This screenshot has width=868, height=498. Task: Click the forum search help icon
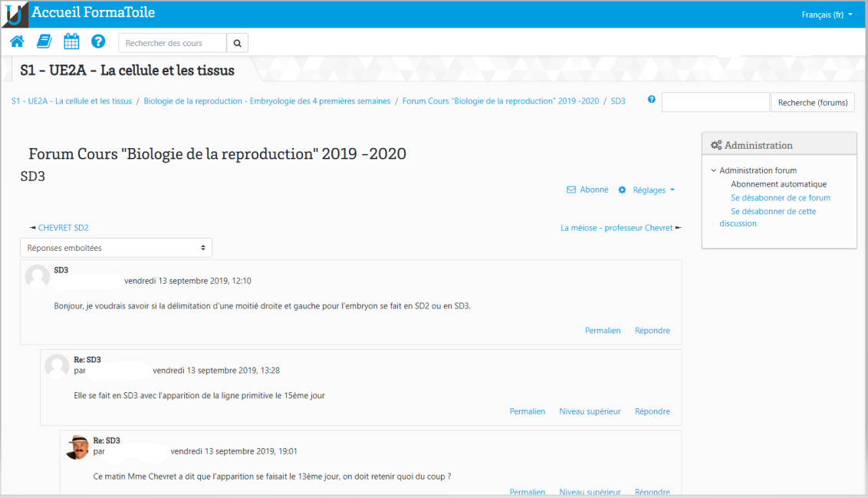(x=652, y=100)
